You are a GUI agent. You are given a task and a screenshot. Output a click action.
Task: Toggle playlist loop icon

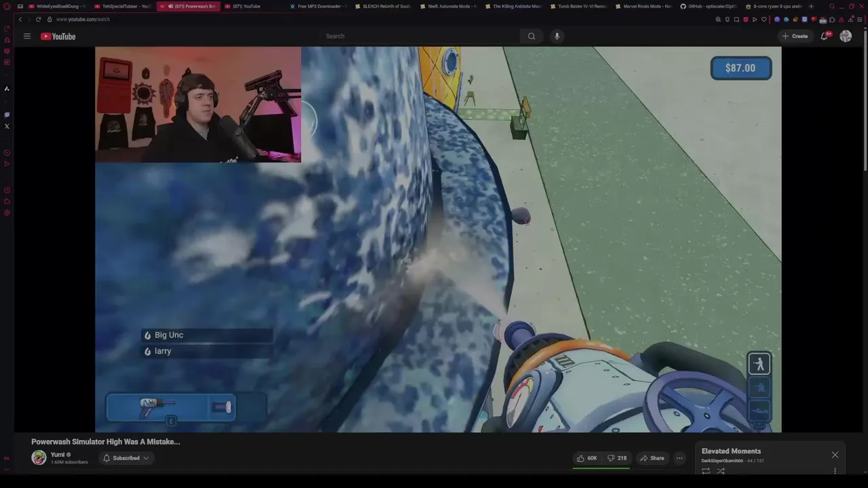click(x=706, y=470)
